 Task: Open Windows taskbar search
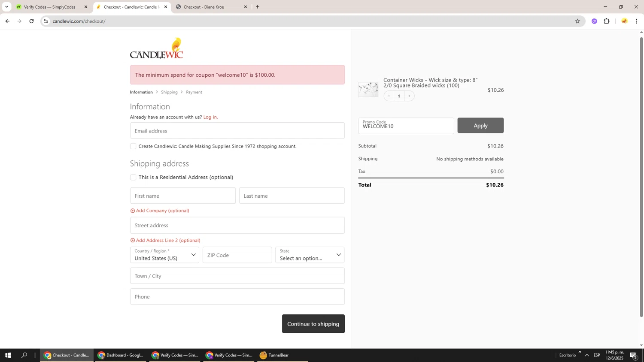(x=24, y=355)
